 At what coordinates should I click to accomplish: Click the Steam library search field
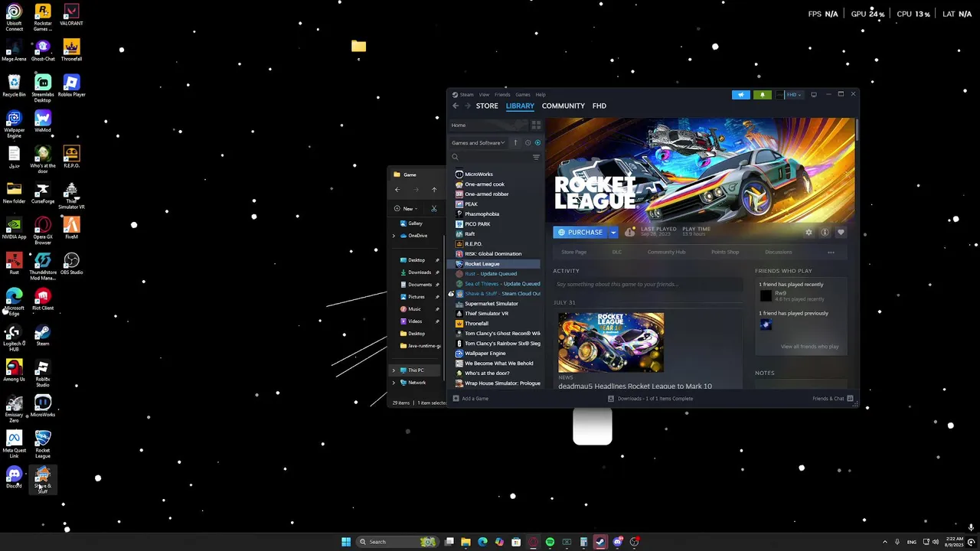click(491, 157)
